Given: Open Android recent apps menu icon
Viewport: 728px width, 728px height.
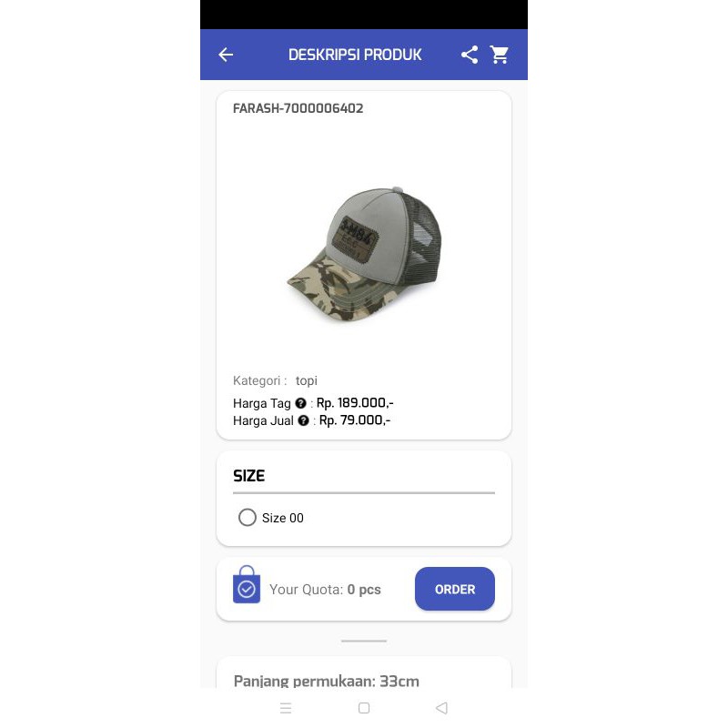Looking at the screenshot, I should coord(286,708).
